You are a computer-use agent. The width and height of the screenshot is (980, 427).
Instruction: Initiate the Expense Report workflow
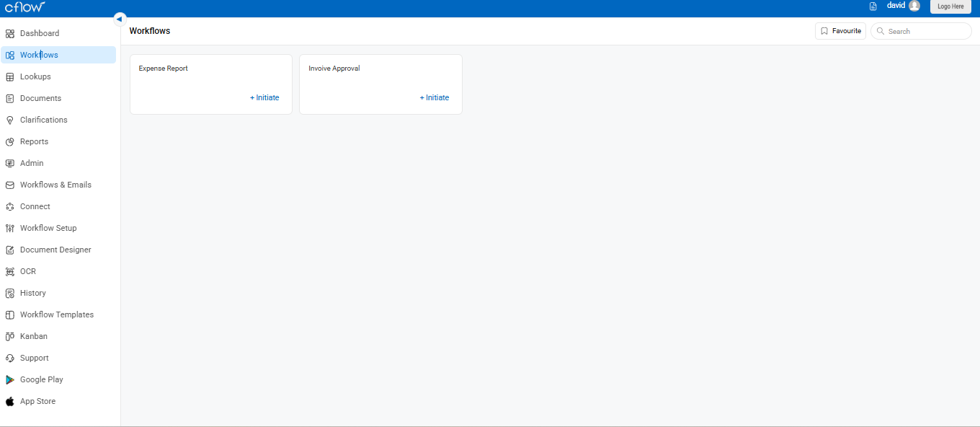coord(264,97)
